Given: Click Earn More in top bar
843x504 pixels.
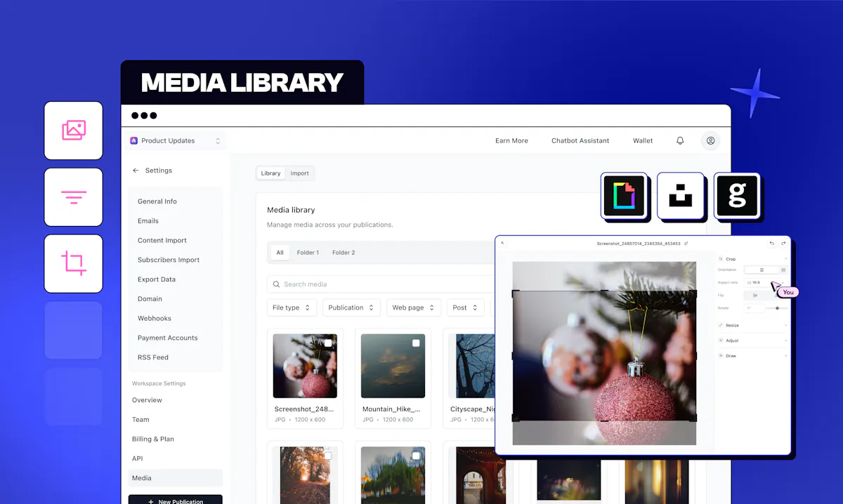Looking at the screenshot, I should [x=511, y=141].
